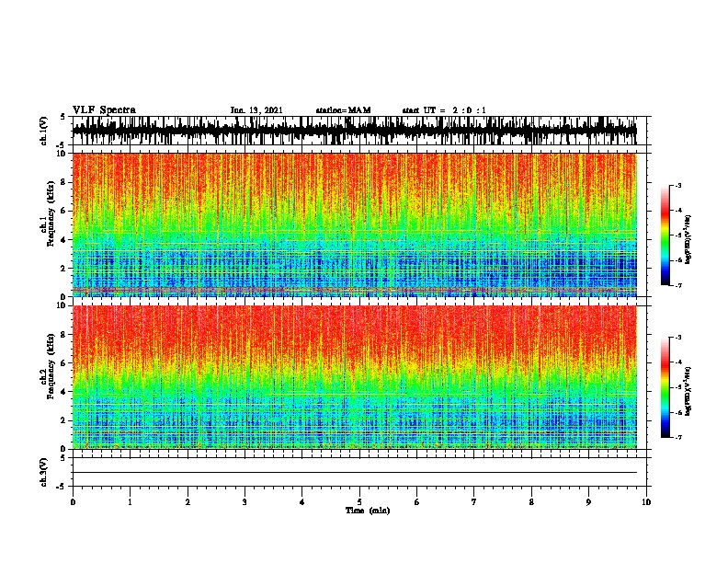
Task: Click the time-axis tick label "7"
Action: (x=474, y=502)
